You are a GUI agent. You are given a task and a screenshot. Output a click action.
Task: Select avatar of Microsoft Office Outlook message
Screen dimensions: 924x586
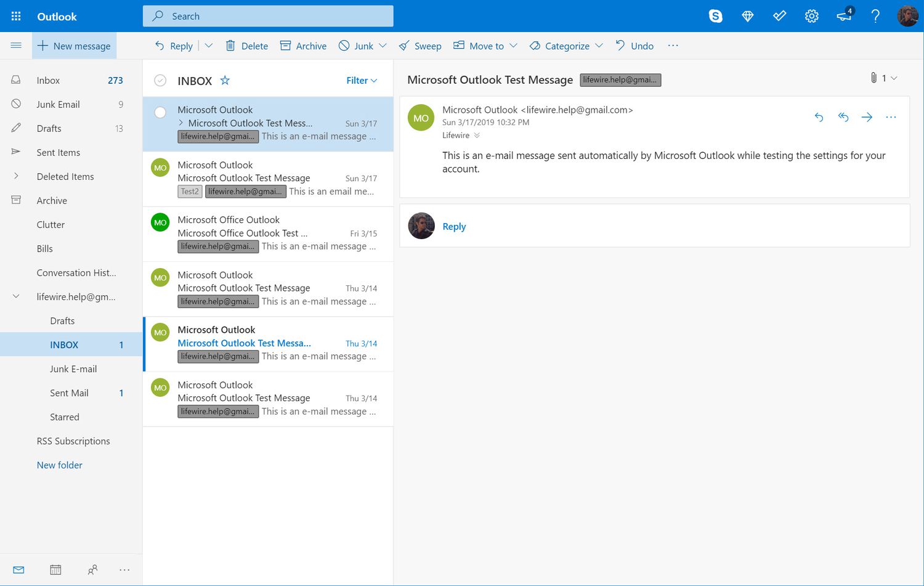(x=160, y=222)
